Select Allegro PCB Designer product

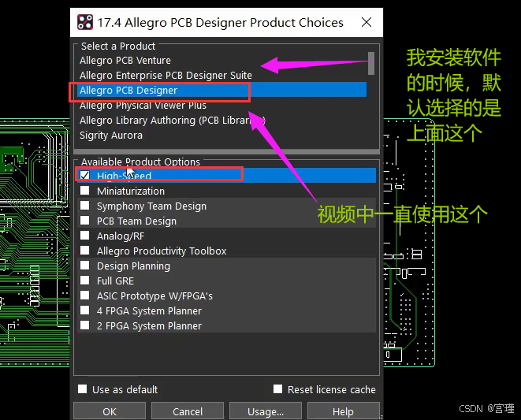[x=221, y=90]
